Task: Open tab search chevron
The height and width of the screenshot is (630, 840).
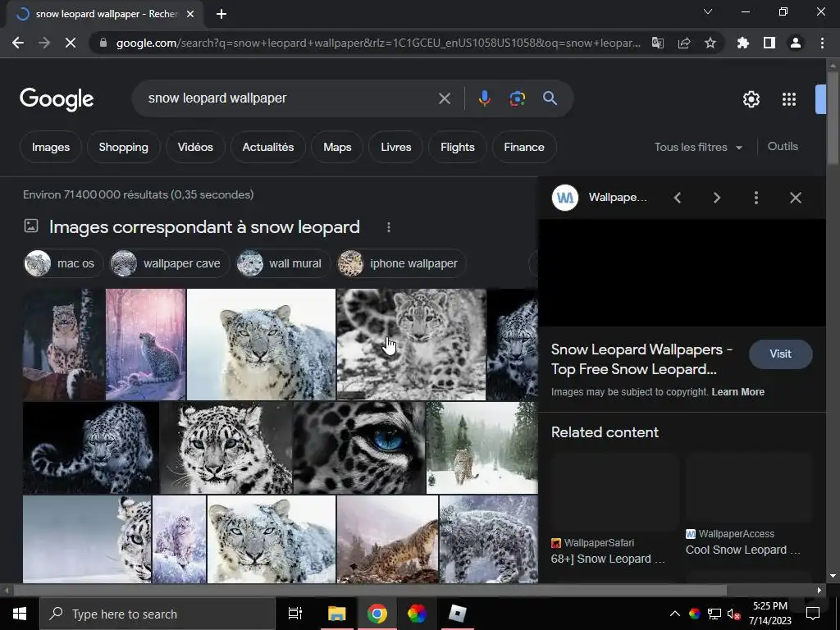Action: (708, 11)
